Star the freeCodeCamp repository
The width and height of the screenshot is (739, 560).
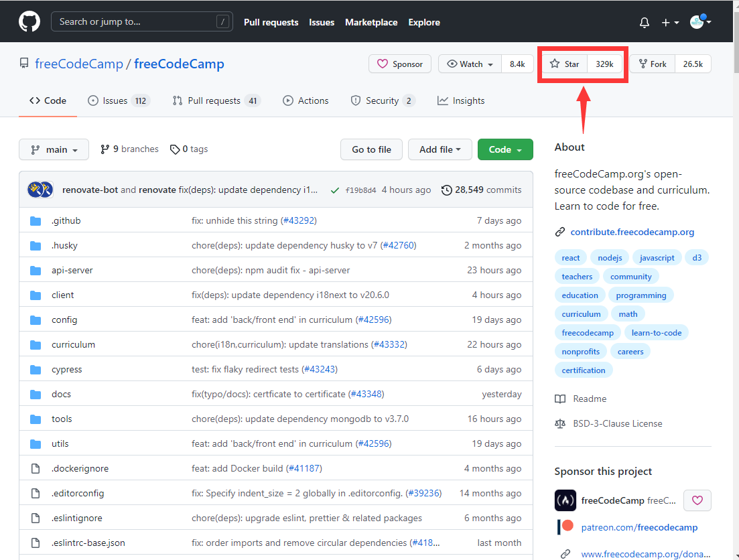[565, 64]
